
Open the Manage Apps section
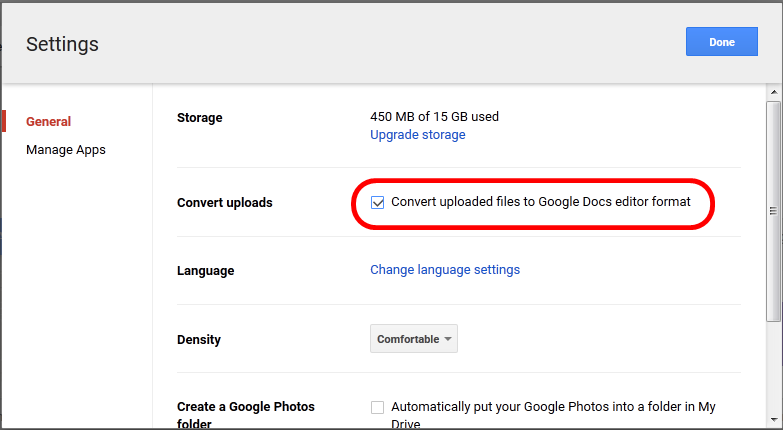(x=66, y=150)
